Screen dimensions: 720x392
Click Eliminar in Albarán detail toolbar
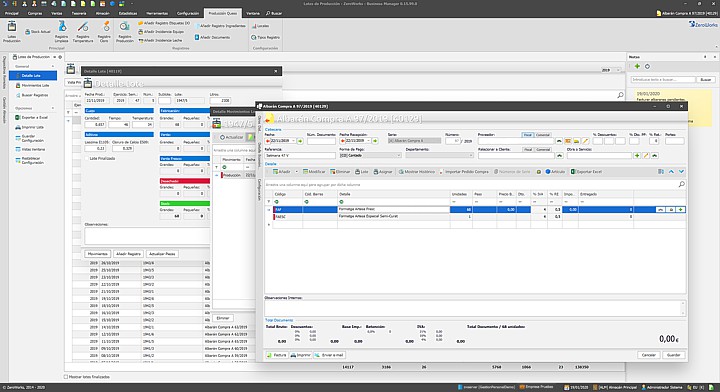click(340, 172)
